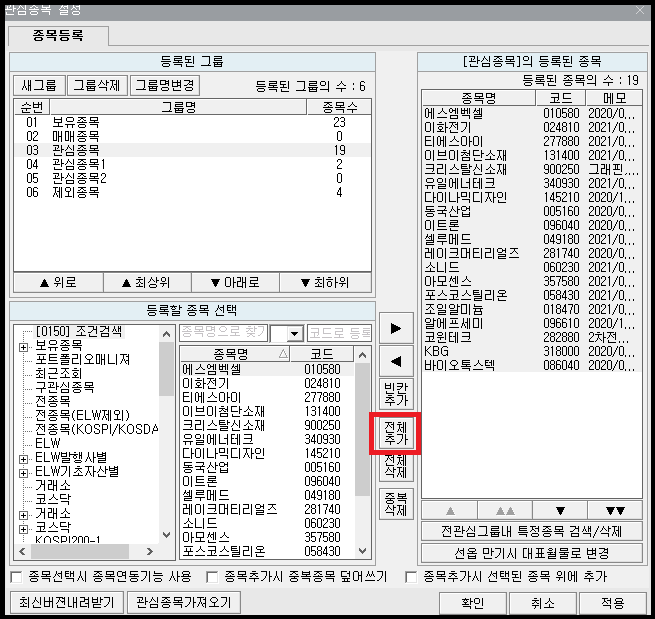The height and width of the screenshot is (619, 655).
Task: Click 메모 column header in registered list
Action: pos(614,99)
